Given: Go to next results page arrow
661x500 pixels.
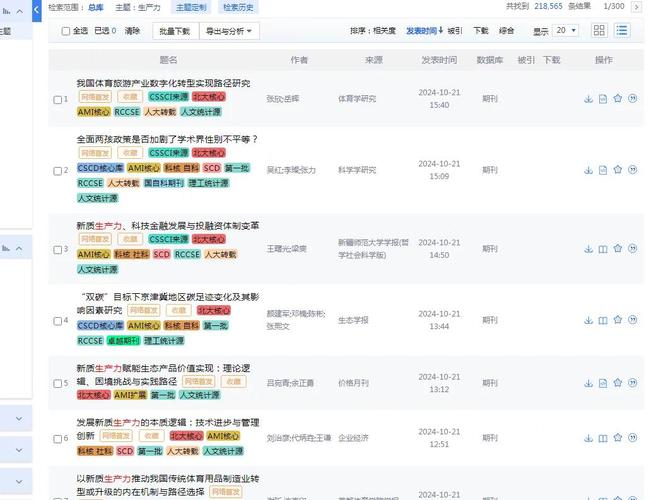Looking at the screenshot, I should pos(637,7).
